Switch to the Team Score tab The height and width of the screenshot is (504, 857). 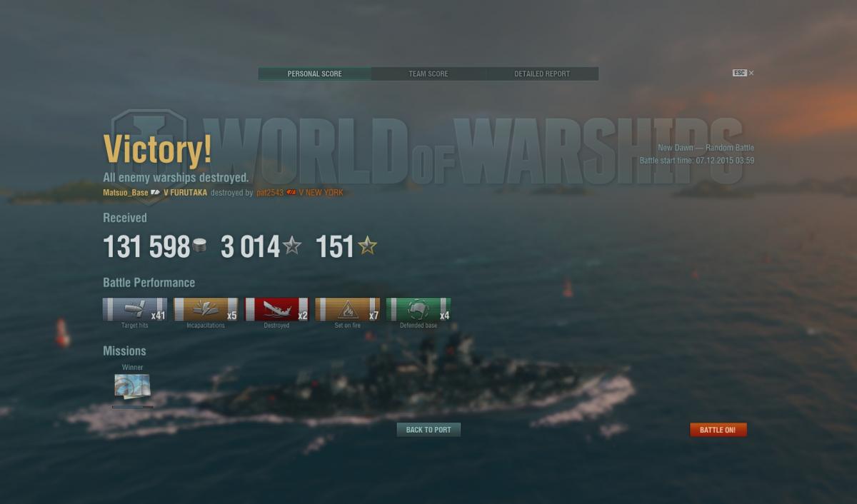(x=428, y=74)
